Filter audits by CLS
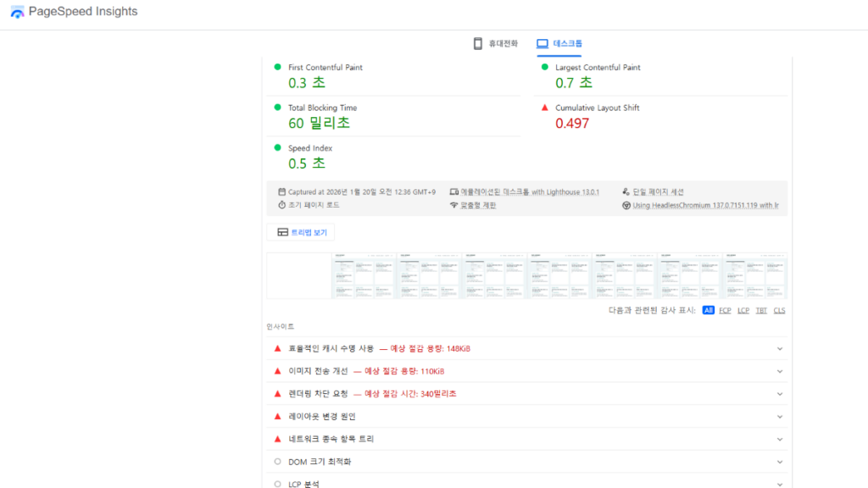868x488 pixels. coord(779,310)
